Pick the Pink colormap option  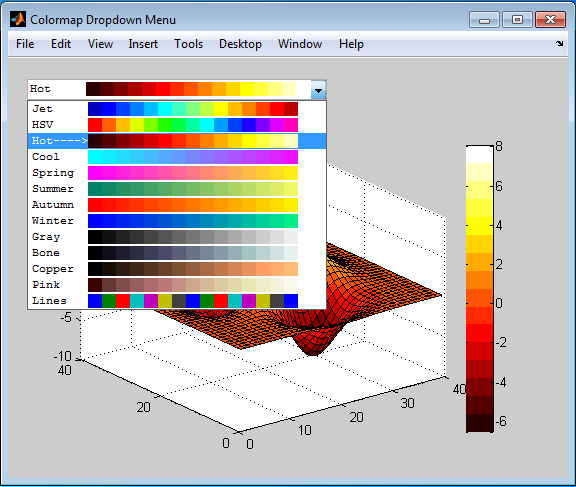click(177, 285)
